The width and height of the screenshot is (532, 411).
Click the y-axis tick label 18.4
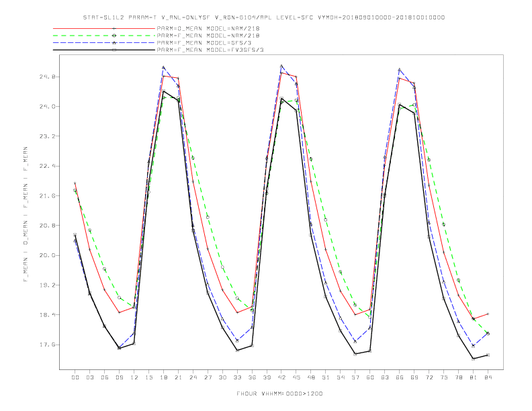46,315
